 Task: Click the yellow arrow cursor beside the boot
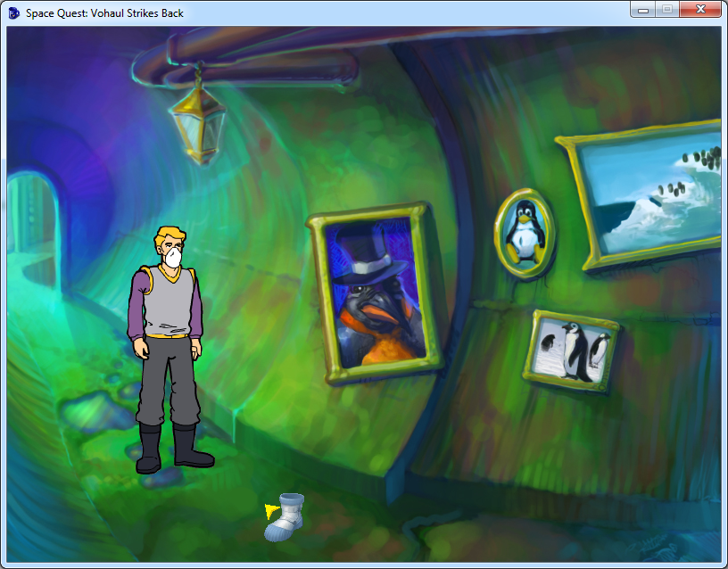[x=270, y=510]
